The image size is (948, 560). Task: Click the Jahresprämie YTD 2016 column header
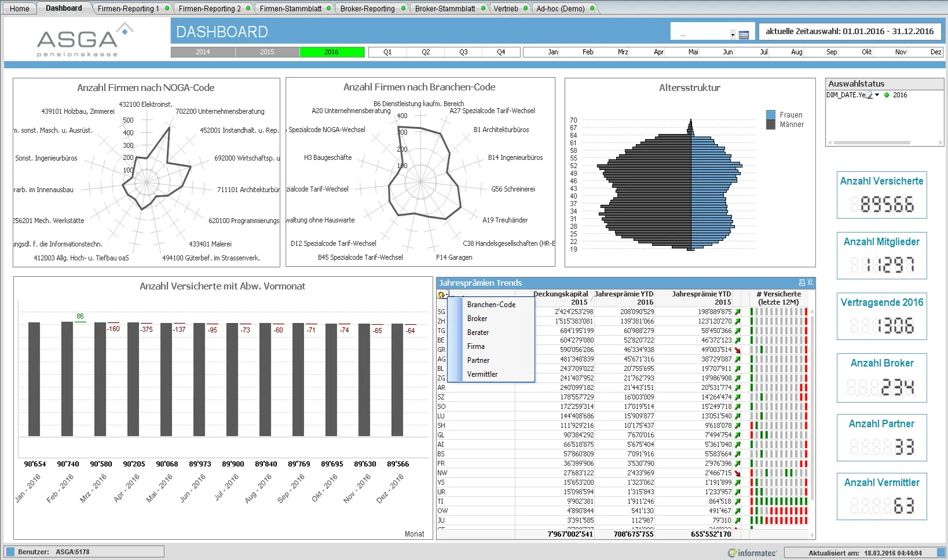pos(624,298)
